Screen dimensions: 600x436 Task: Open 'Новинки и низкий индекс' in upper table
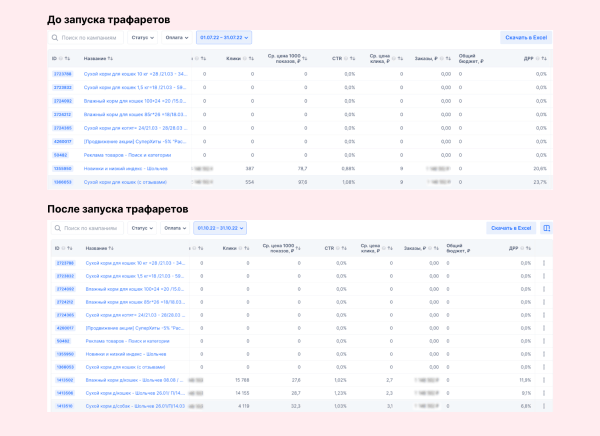pyautogui.click(x=126, y=168)
